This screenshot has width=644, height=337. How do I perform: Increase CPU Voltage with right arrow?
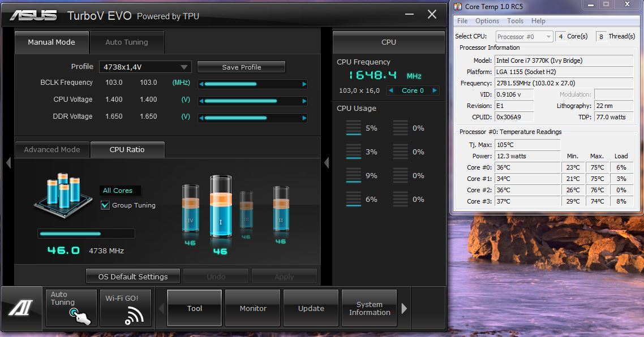coord(304,101)
